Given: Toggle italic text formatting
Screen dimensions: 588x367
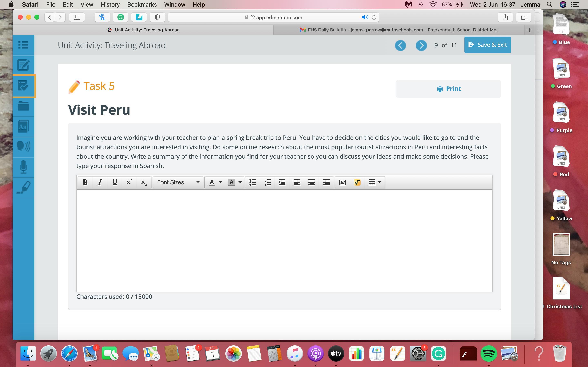Looking at the screenshot, I should click(x=100, y=182).
